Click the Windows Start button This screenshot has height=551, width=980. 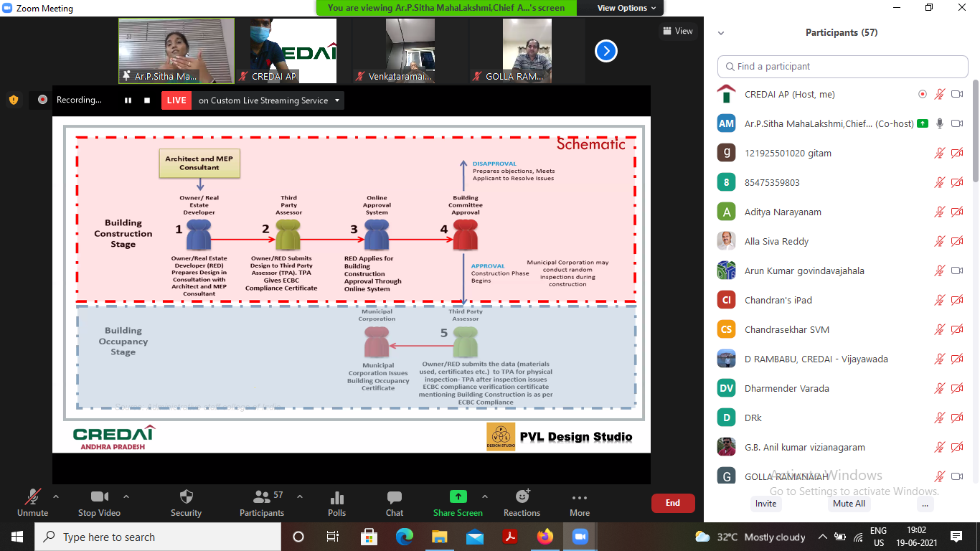(17, 537)
